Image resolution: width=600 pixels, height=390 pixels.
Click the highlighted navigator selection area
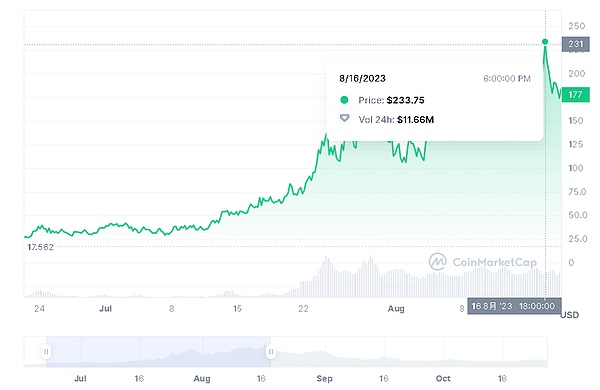tap(158, 351)
